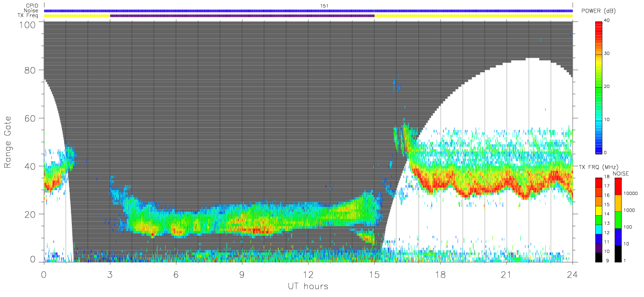This screenshot has height=297, width=644.
Task: Pick the orange NOISE swatch 1000-10000
Action: tap(618, 203)
